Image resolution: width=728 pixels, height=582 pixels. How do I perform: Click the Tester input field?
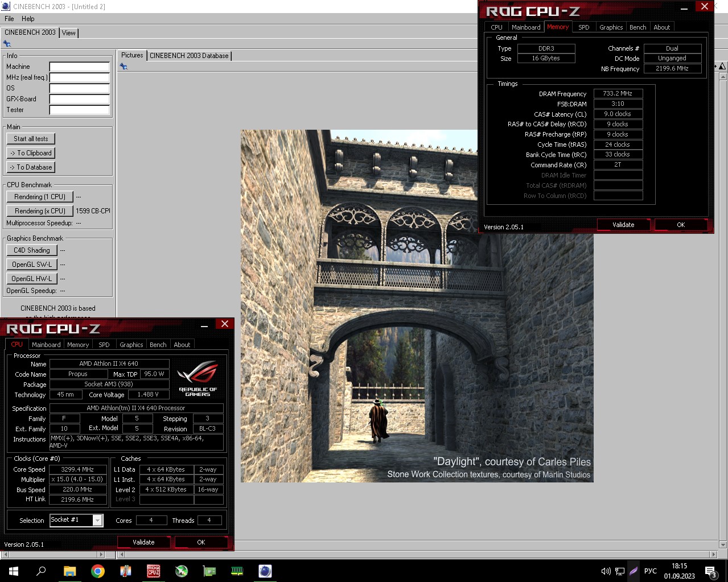tap(79, 110)
